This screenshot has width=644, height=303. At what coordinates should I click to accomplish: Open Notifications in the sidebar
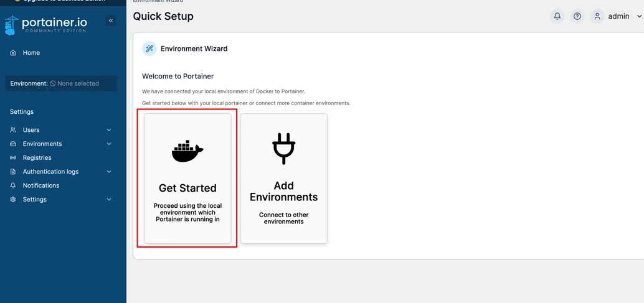pyautogui.click(x=41, y=185)
